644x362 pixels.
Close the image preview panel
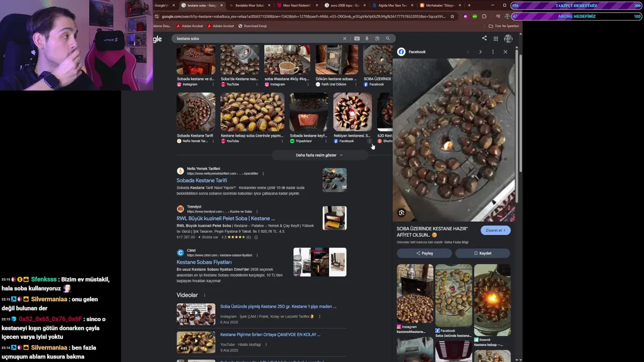[x=505, y=52]
